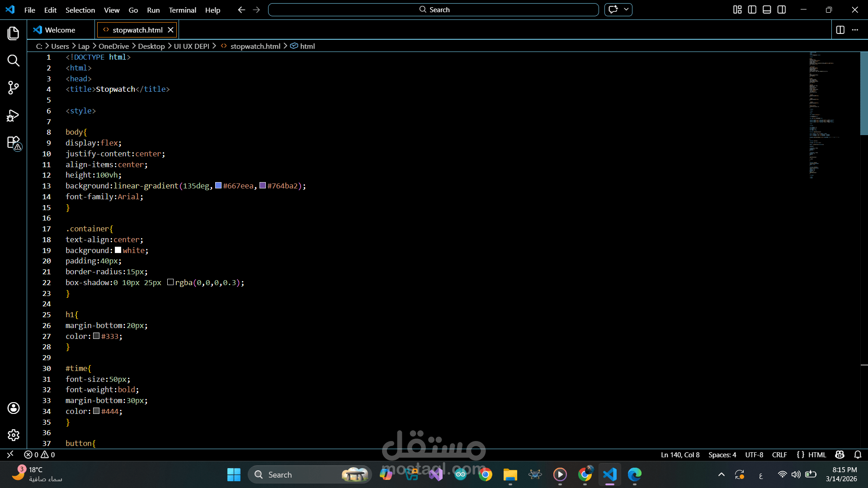Toggle the secondary side bar layout button
Image resolution: width=868 pixels, height=488 pixels.
pos(782,9)
